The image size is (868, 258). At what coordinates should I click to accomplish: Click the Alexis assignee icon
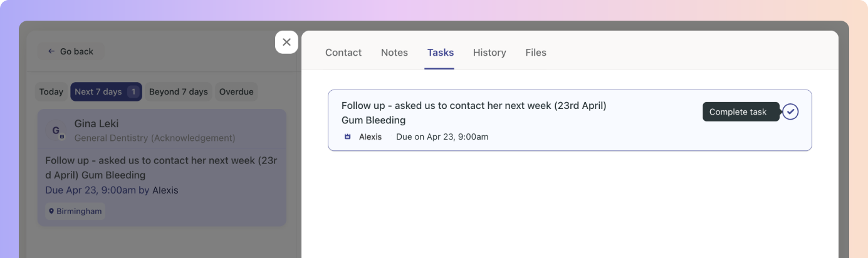coord(348,137)
